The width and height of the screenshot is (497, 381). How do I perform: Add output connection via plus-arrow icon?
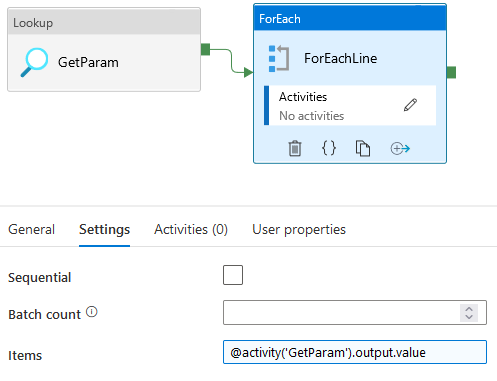click(400, 148)
